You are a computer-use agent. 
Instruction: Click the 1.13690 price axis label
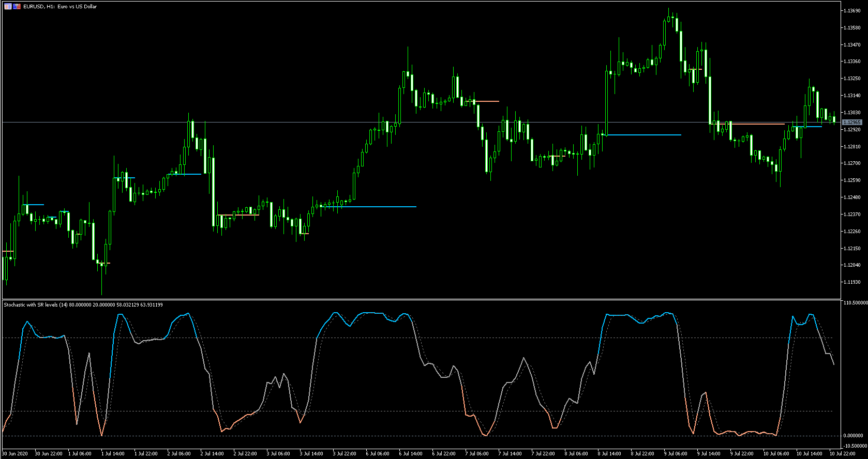coord(851,11)
